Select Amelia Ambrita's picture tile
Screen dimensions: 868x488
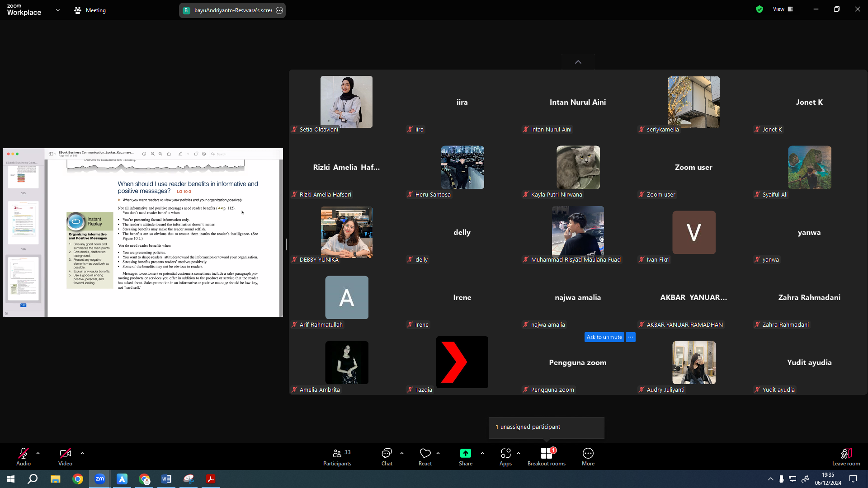(346, 362)
